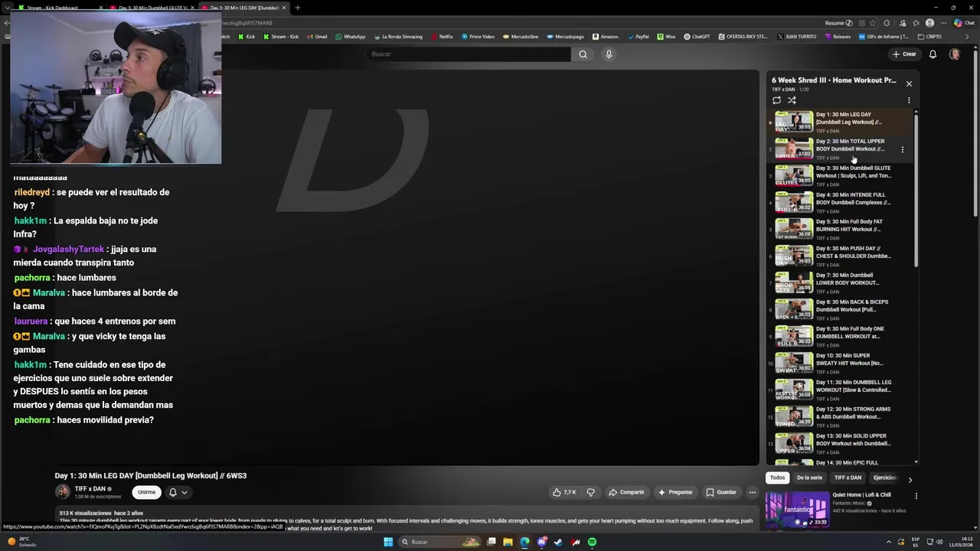The width and height of the screenshot is (980, 551).
Task: Open the PayPal bookmark
Action: point(638,37)
